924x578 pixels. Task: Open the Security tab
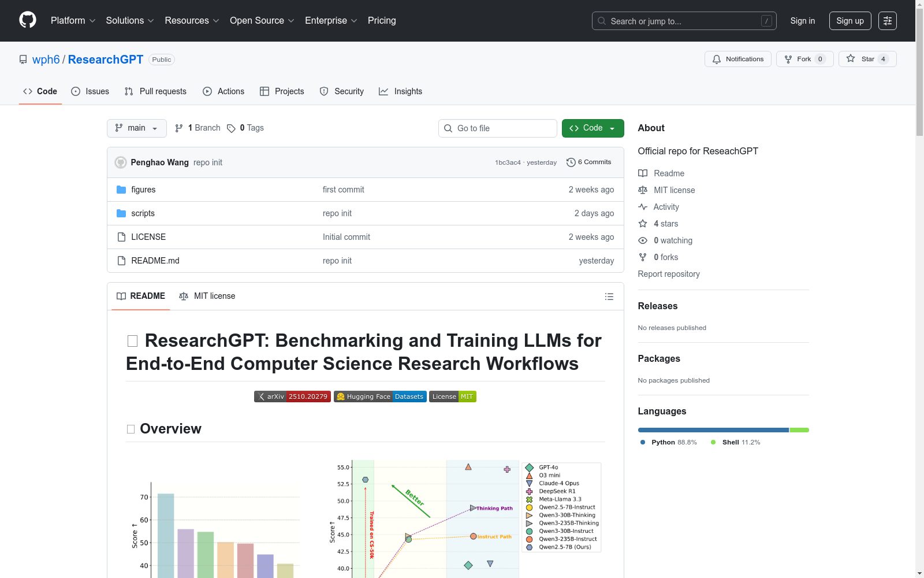pyautogui.click(x=342, y=91)
